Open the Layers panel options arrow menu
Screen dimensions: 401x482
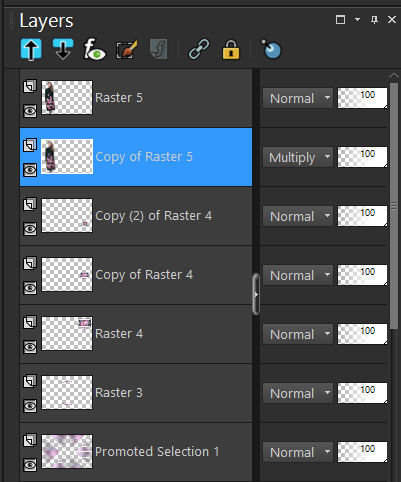click(357, 20)
